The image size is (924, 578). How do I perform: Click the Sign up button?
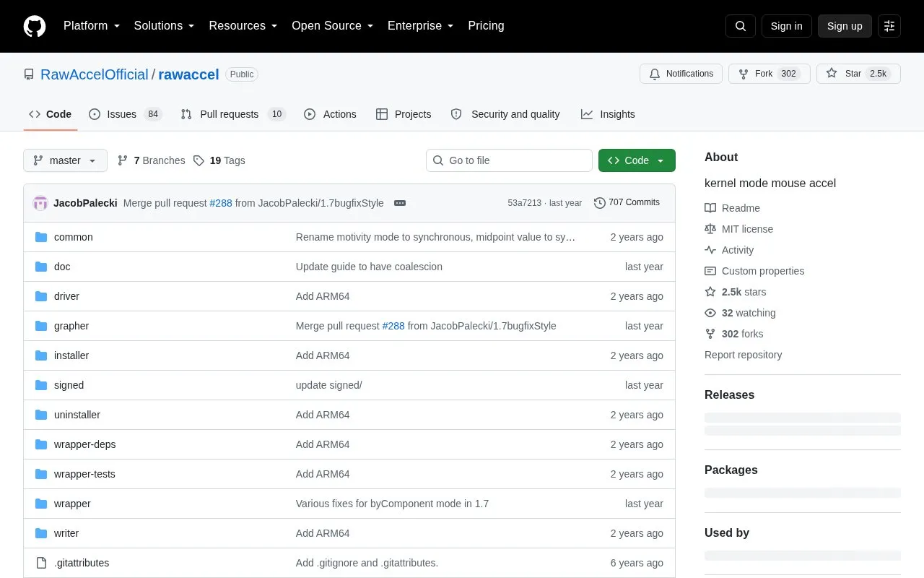pos(845,26)
